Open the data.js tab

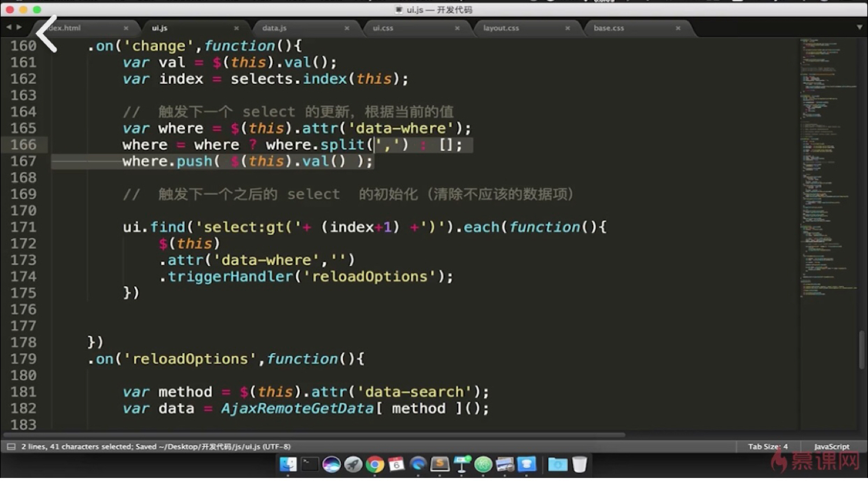click(x=274, y=28)
